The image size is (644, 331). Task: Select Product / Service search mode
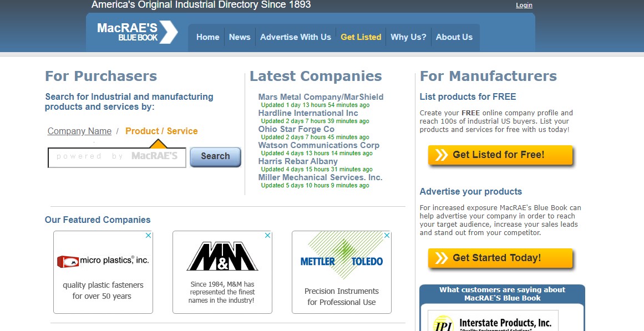click(x=161, y=131)
